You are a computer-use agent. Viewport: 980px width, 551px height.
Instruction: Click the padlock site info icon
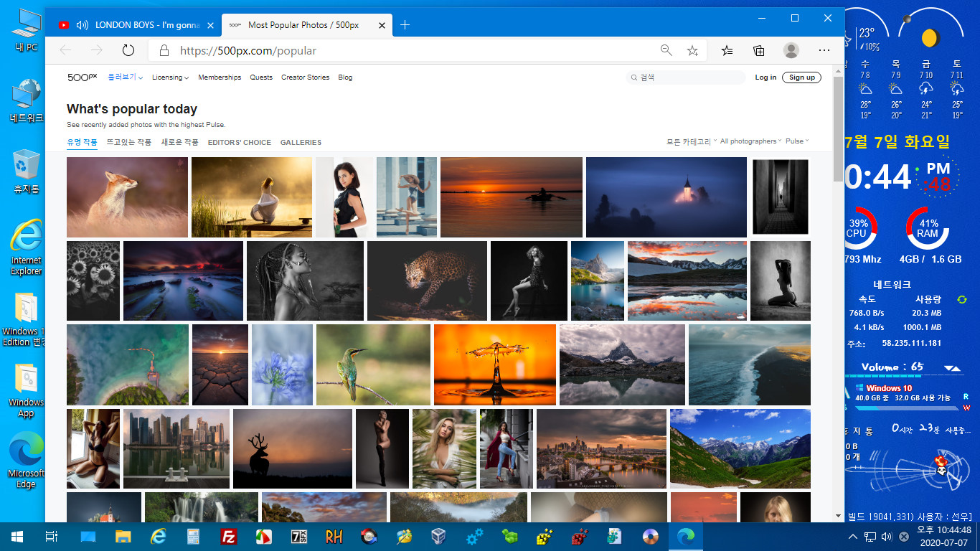click(x=164, y=50)
